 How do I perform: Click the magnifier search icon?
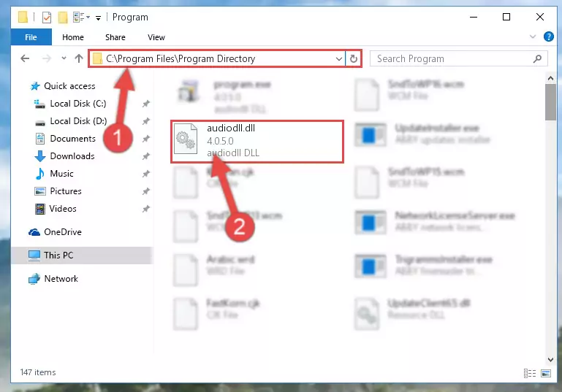537,58
